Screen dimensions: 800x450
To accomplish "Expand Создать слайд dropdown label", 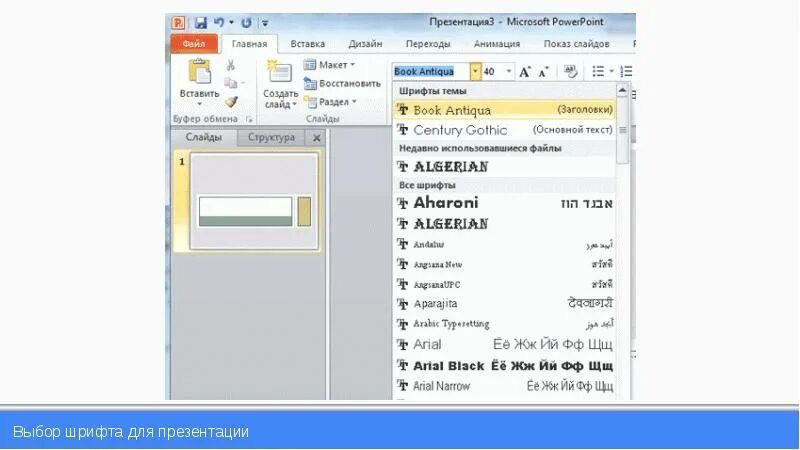I will point(280,99).
